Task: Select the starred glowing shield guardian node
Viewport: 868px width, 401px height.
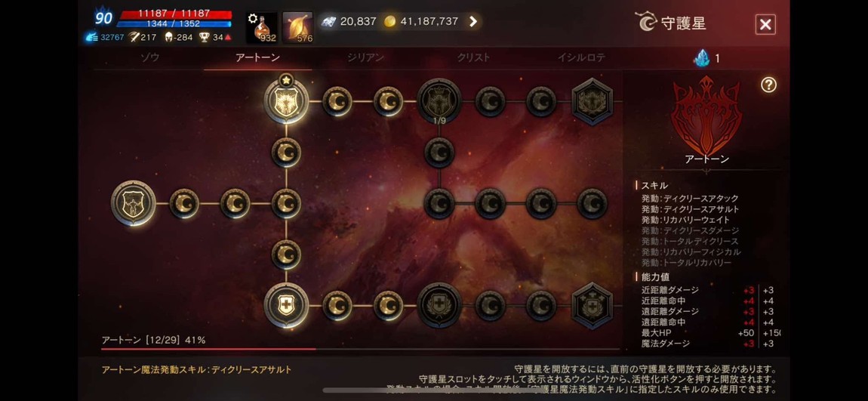Action: pyautogui.click(x=286, y=100)
